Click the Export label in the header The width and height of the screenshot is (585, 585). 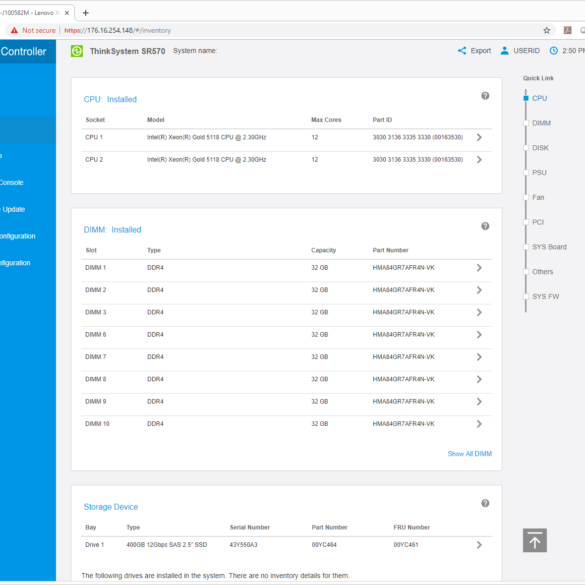pos(481,51)
